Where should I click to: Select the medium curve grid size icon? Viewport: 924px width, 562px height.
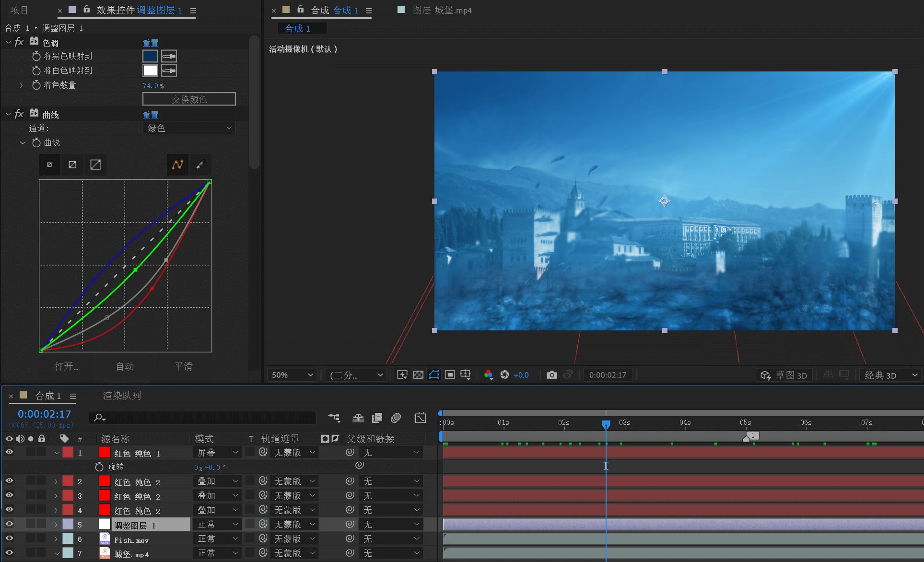click(72, 164)
